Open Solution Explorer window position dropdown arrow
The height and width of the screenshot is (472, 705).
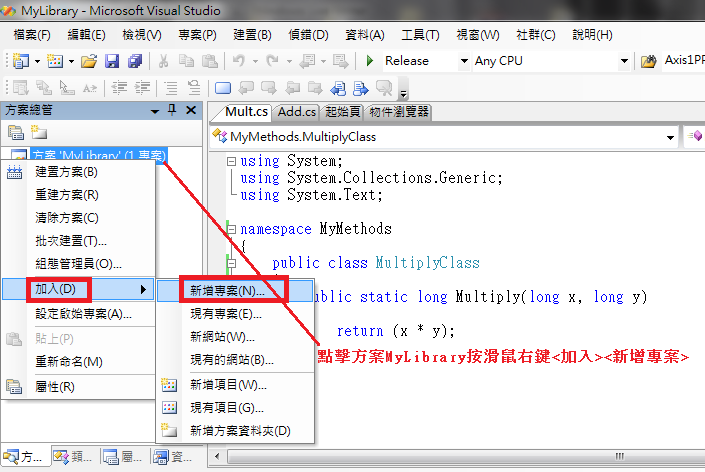(155, 111)
